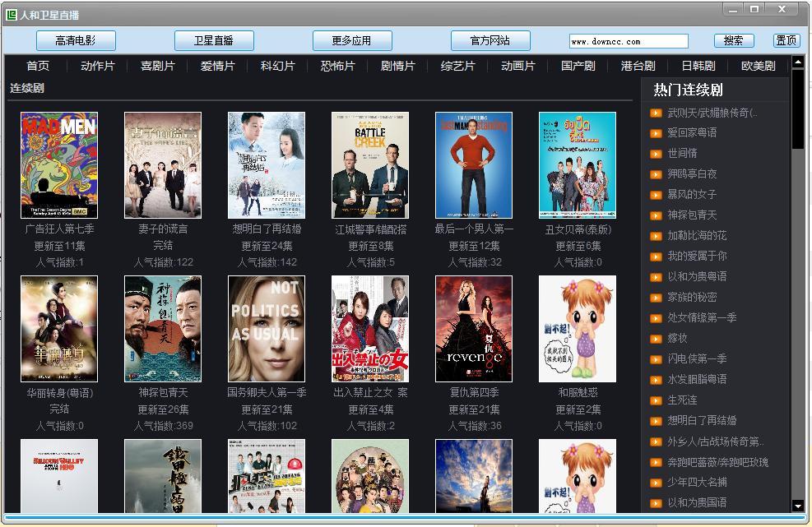
Task: Open the Silicon Valley poster thumbnail
Action: click(x=59, y=476)
